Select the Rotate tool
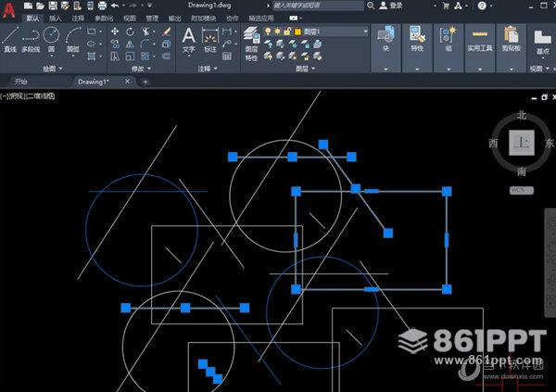 point(130,32)
